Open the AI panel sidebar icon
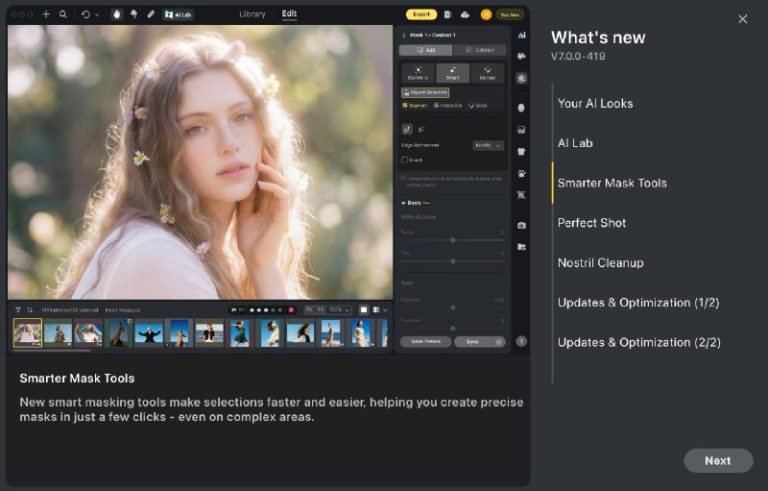This screenshot has width=768, height=491. [x=522, y=35]
